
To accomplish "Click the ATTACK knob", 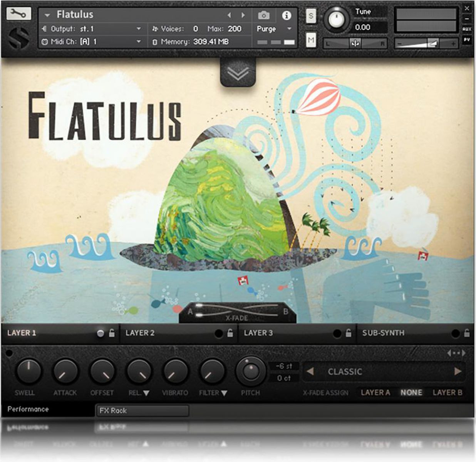I will tap(65, 372).
